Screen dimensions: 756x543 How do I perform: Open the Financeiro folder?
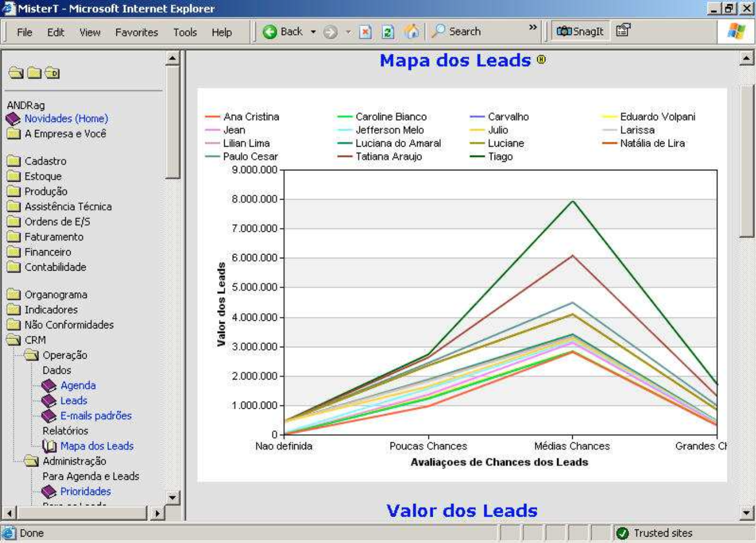pyautogui.click(x=47, y=252)
